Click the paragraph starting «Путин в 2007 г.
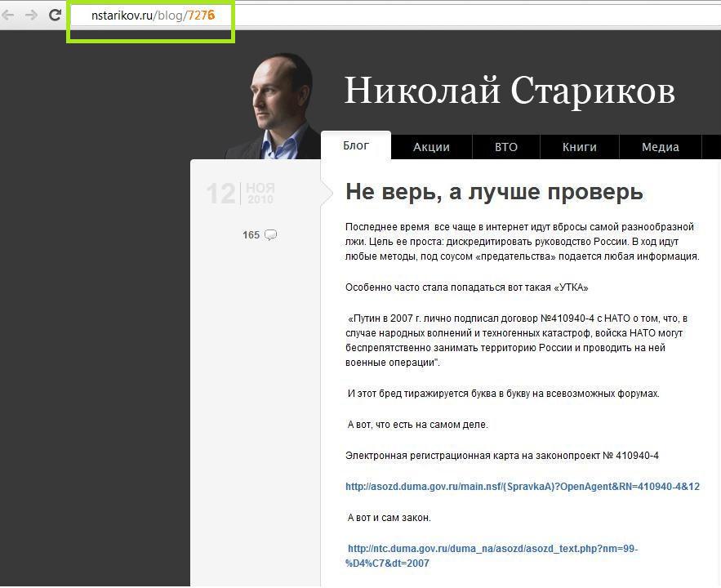Screen dimensions: 721x588 point(516,341)
